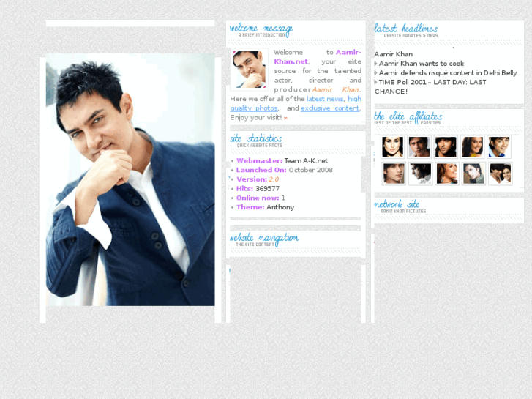
Task: Open first top-row affiliate thumbnail, dark-haired woman
Action: coord(392,146)
